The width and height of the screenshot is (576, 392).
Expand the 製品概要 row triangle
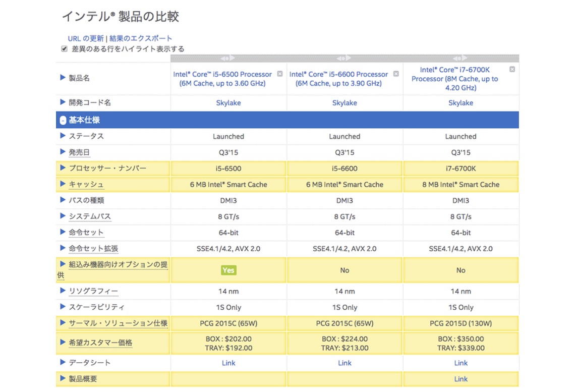tap(63, 378)
